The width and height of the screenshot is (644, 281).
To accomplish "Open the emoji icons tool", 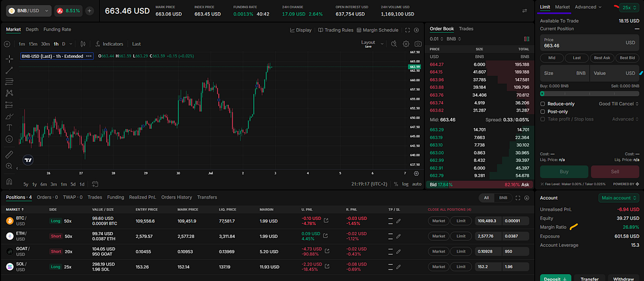I will click(9, 139).
